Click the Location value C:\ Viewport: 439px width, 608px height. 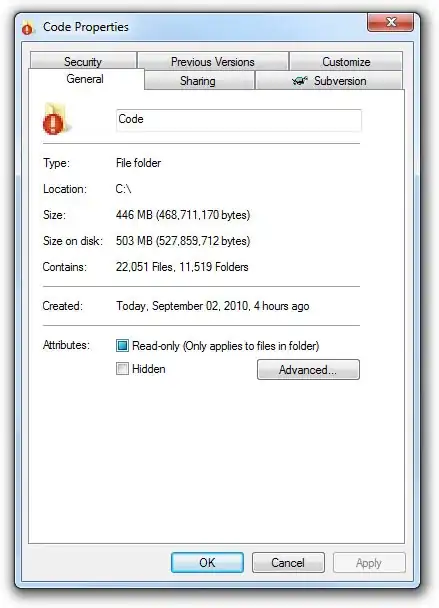click(x=123, y=189)
